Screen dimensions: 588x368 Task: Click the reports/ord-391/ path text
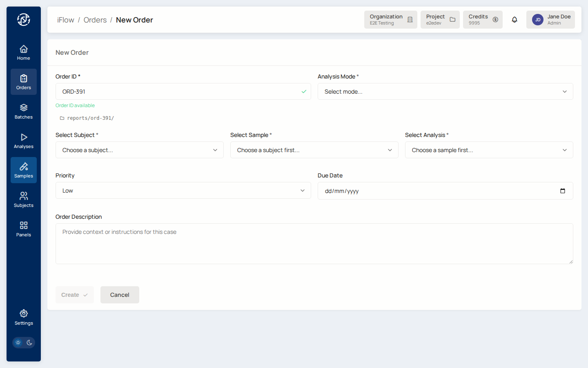coord(91,118)
